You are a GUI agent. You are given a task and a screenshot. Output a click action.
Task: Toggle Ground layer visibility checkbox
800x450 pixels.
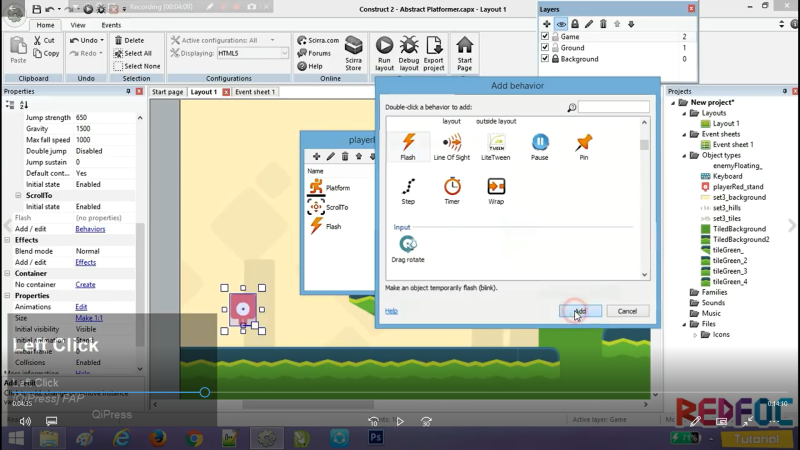click(545, 47)
